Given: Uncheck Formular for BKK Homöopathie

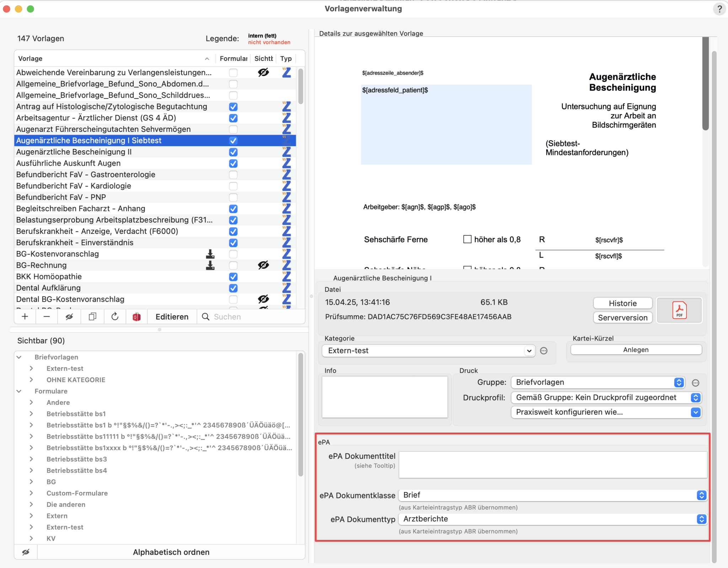Looking at the screenshot, I should [233, 277].
